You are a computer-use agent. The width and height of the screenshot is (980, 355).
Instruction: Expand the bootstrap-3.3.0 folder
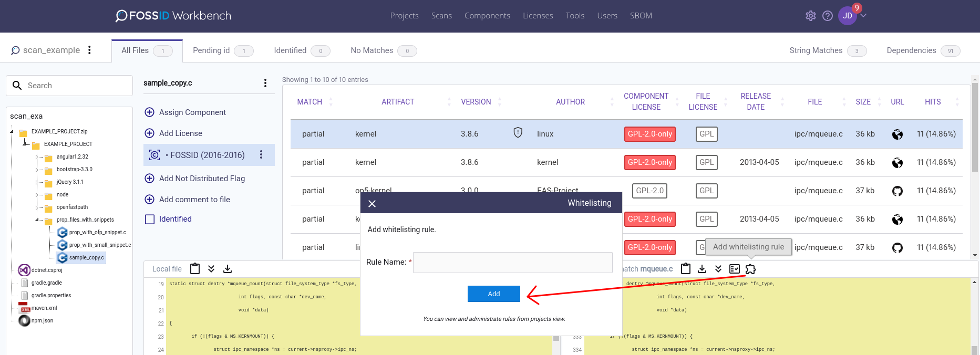pyautogui.click(x=37, y=169)
